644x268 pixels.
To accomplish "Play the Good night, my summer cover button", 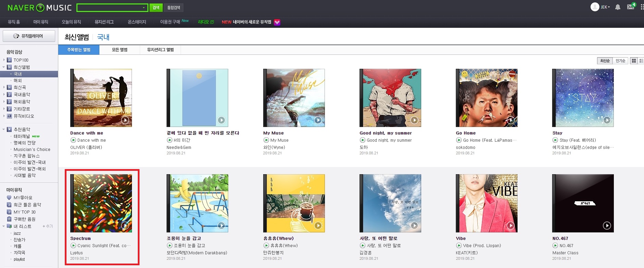I will click(x=414, y=120).
